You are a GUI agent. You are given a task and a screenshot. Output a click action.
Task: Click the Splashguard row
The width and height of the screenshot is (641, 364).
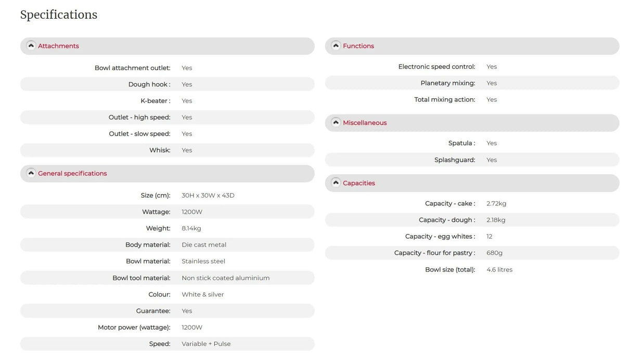(472, 160)
